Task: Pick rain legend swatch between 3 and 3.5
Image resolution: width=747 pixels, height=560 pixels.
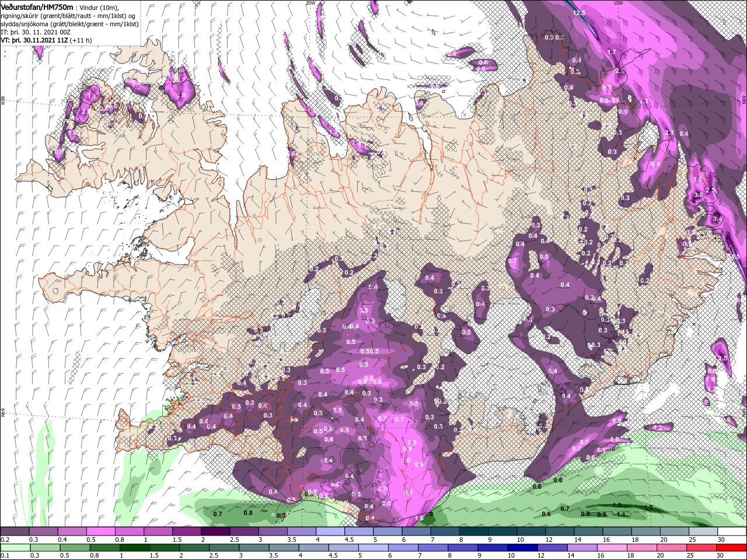Action: click(254, 548)
